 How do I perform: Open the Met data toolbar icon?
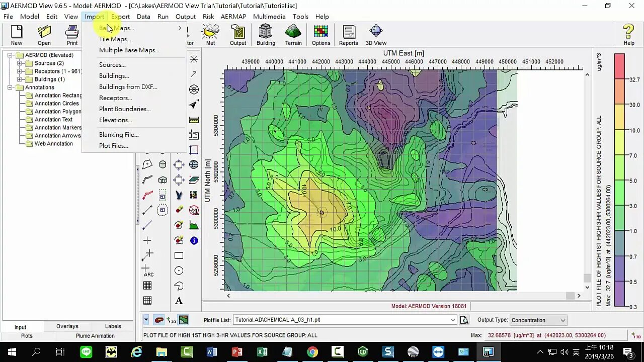click(210, 35)
